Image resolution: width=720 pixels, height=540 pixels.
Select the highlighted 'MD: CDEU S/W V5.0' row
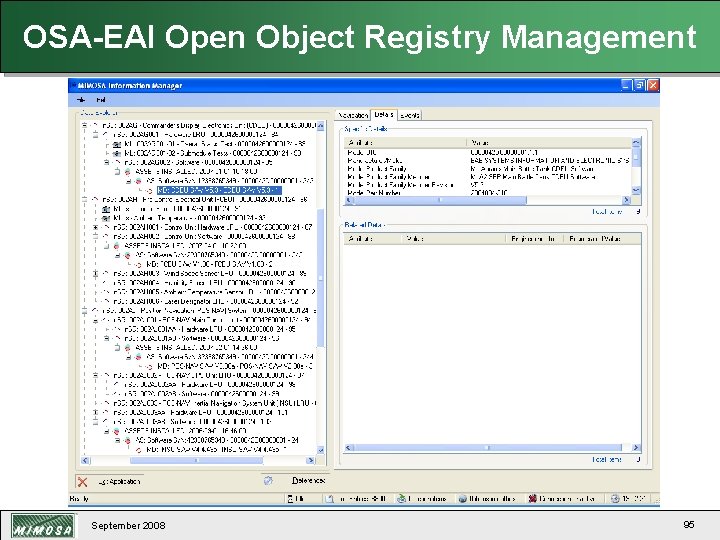pyautogui.click(x=219, y=190)
